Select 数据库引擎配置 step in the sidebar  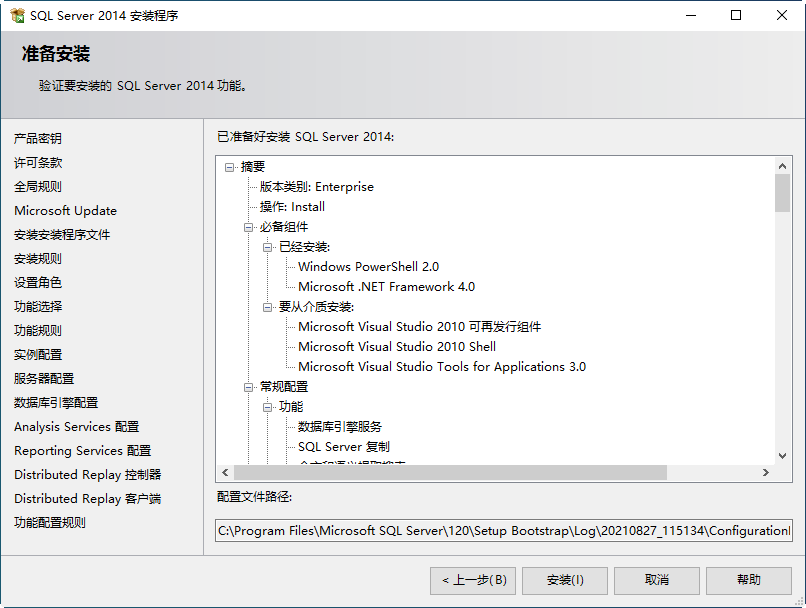click(56, 402)
